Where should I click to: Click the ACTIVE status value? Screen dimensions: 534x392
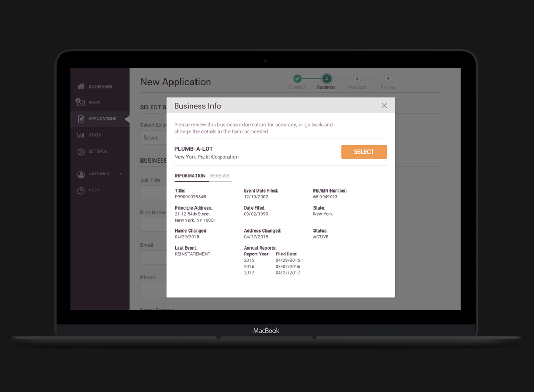[321, 237]
